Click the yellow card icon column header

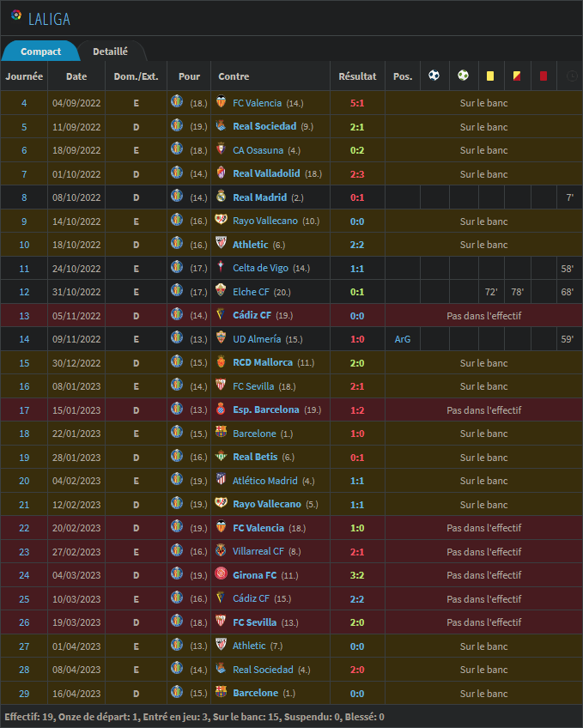(489, 76)
